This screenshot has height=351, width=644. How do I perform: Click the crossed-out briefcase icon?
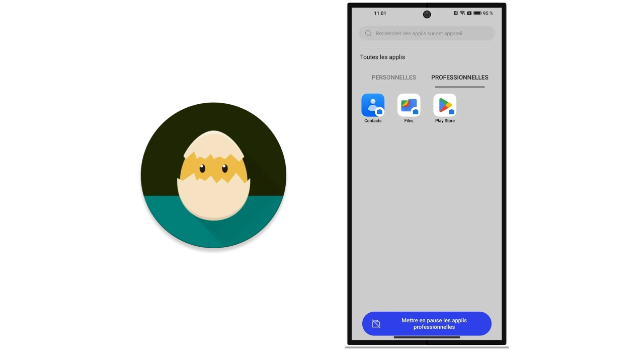pyautogui.click(x=376, y=324)
